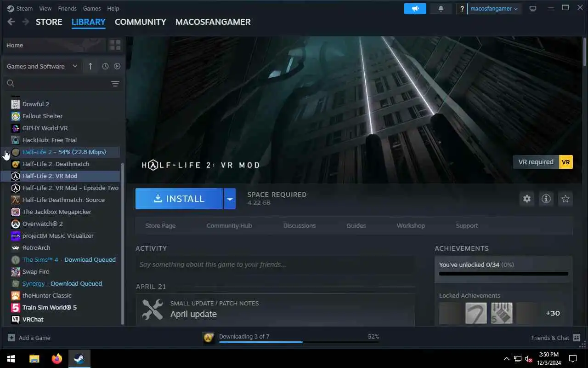
Task: Open the Workshop link
Action: [411, 225]
